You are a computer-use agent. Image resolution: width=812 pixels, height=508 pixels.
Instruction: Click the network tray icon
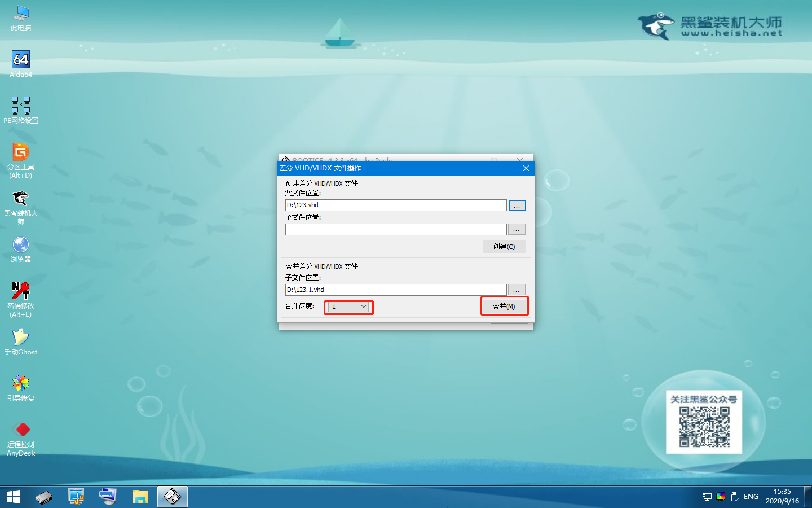pos(707,497)
